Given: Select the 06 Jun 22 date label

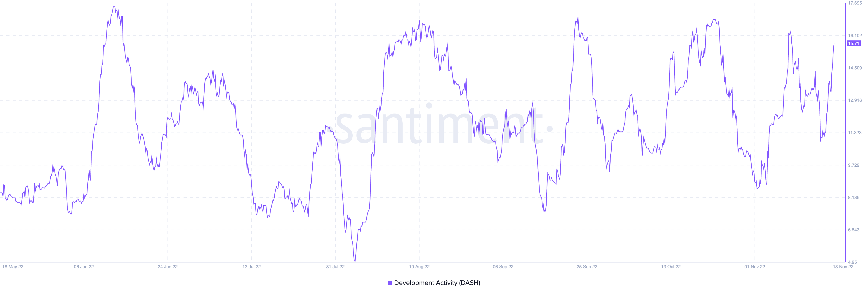Looking at the screenshot, I should click(84, 267).
